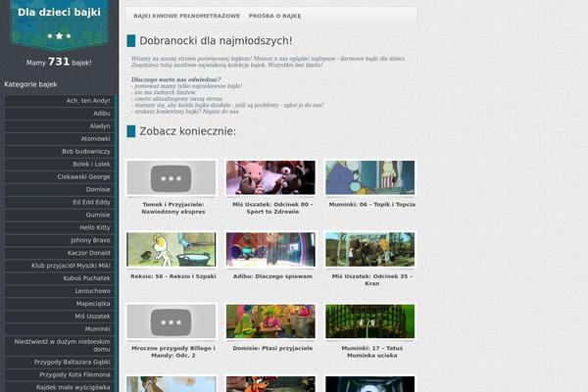Go to Domisie category
The height and width of the screenshot is (392, 588).
[60, 189]
